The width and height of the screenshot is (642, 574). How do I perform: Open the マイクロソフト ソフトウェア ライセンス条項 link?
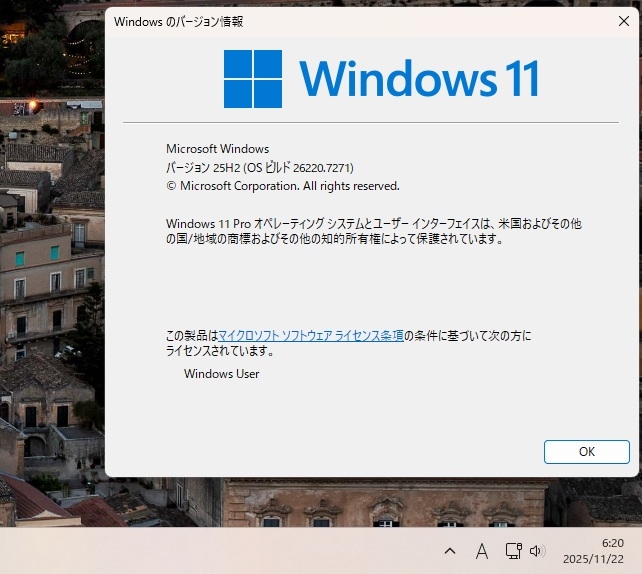[x=311, y=336]
